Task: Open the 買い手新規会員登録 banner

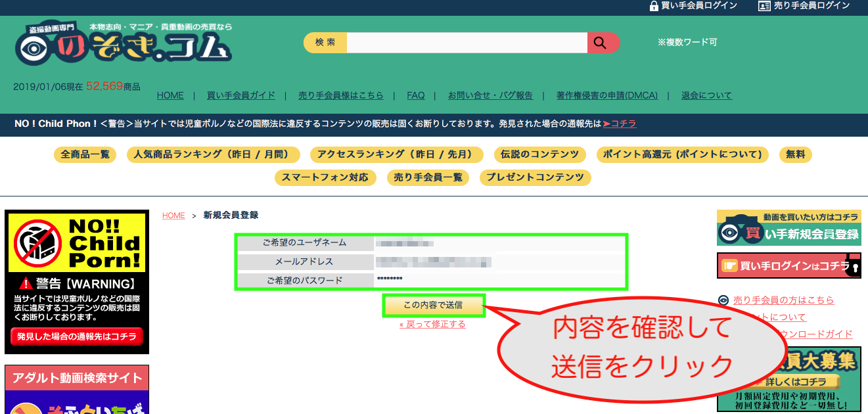Action: tap(788, 227)
